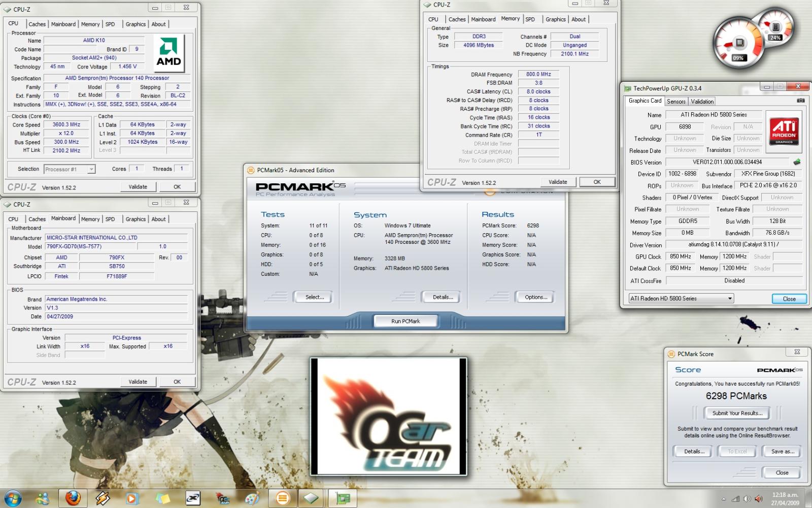Click the GPU-Z BIOS Version field
Viewport: 812px width, 508px height.
tap(727, 162)
